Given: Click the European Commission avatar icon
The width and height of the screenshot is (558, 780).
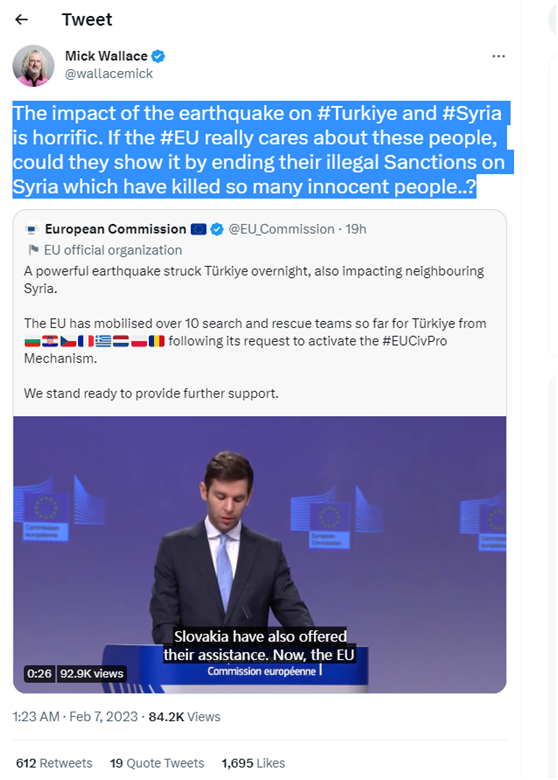Looking at the screenshot, I should (32, 229).
